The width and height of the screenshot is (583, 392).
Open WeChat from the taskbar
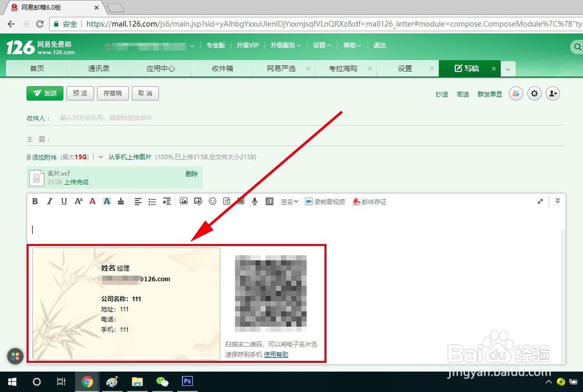click(162, 382)
